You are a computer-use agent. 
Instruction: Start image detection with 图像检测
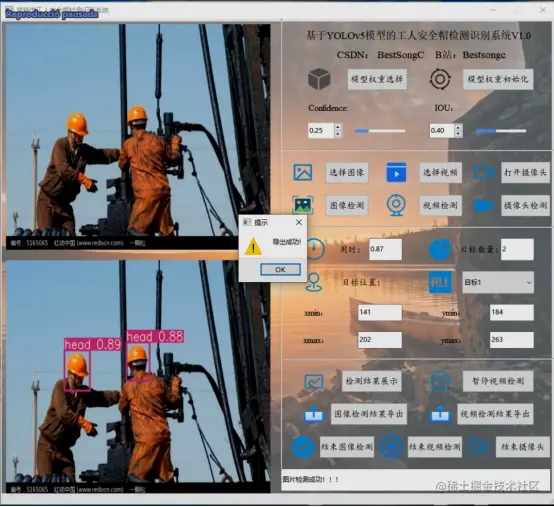tap(347, 205)
